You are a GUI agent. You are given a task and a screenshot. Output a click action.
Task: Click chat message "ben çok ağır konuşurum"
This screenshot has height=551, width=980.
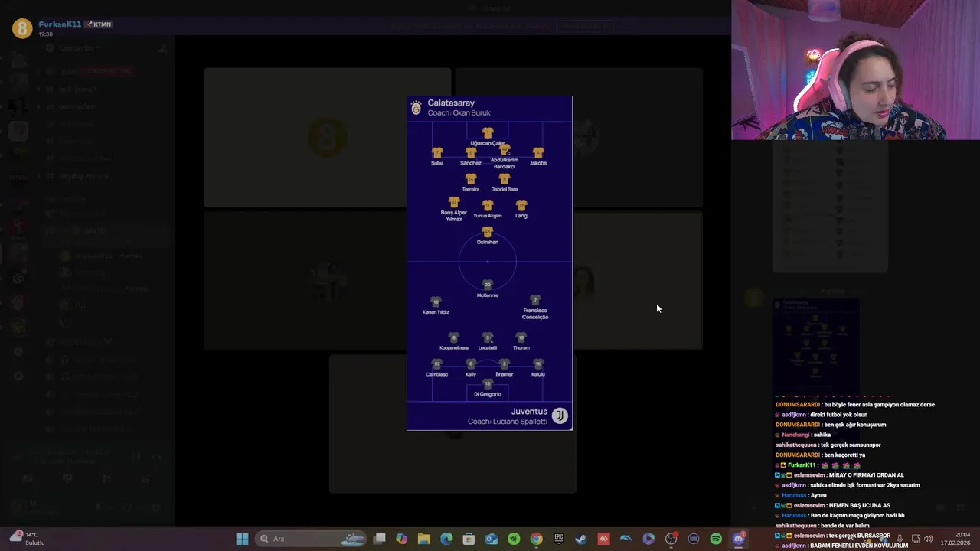[854, 425]
